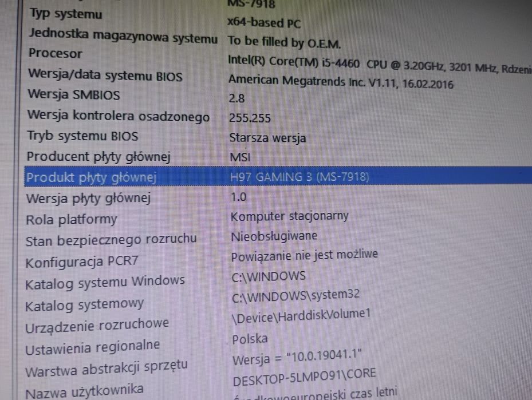
Task: Click 'Ustawienia regionalne' label
Action: click(x=93, y=347)
